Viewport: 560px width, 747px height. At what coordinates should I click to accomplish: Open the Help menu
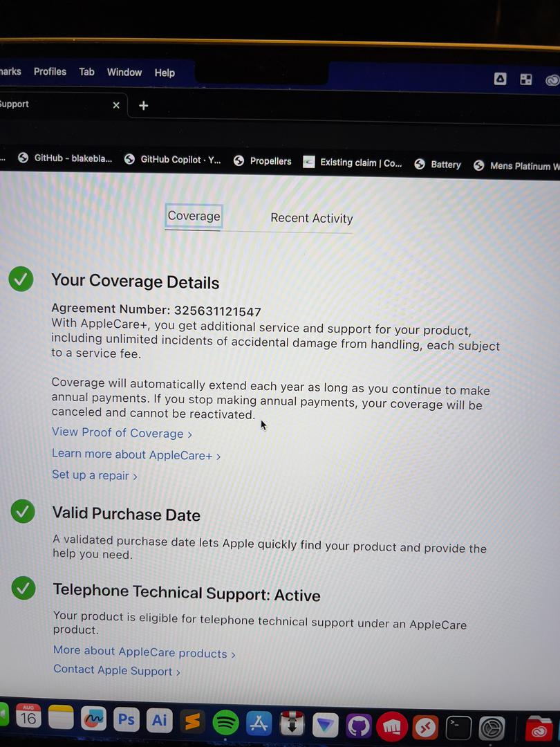tap(165, 73)
